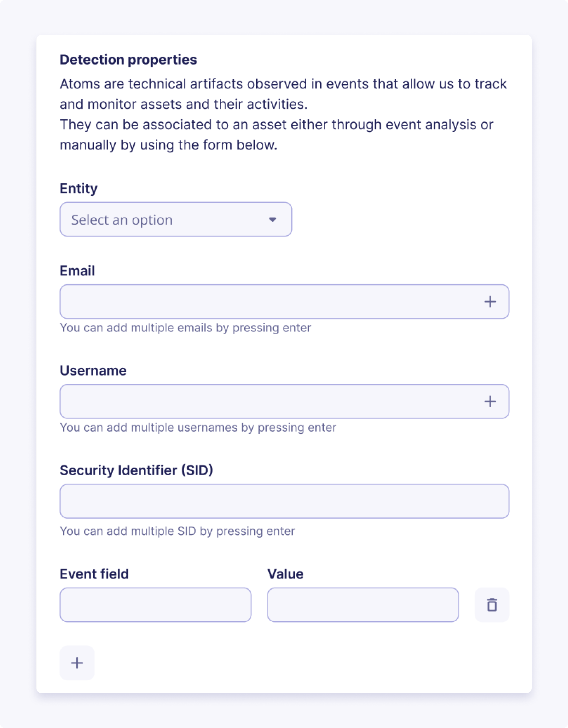Click the Security Identifier (SID) label
568x728 pixels.
(136, 470)
